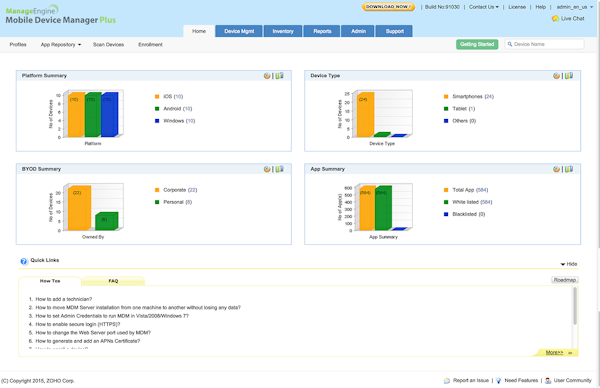Screen dimensions: 600x388
Task: Click the iOS (10) count link
Action: point(178,97)
